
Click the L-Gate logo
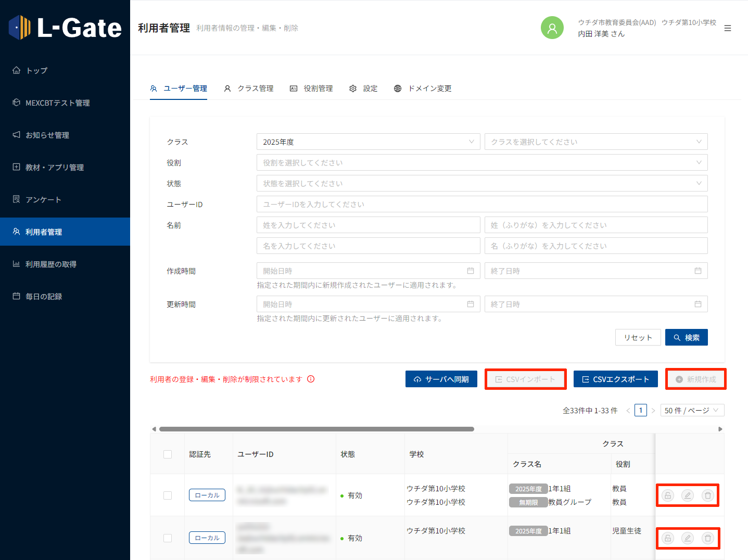pyautogui.click(x=65, y=28)
